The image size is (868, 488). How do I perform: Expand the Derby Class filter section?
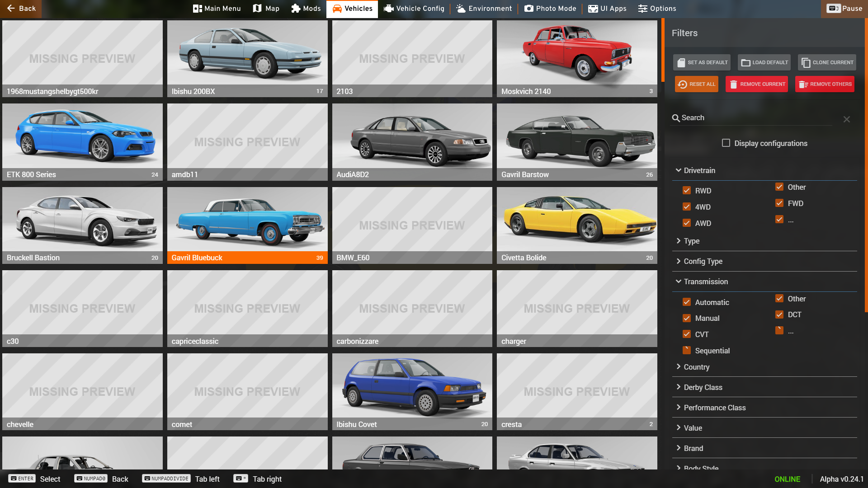764,387
